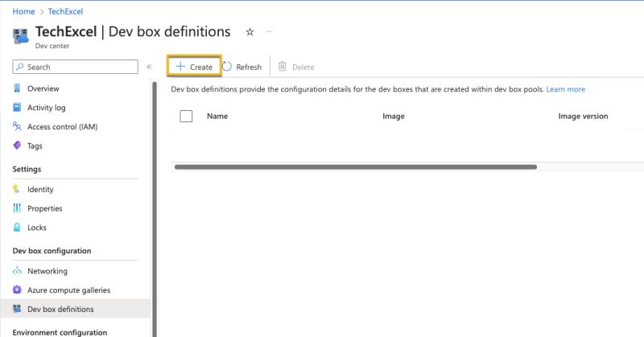Open Tags in the sidebar
Screen dimensions: 644x337
pos(35,146)
